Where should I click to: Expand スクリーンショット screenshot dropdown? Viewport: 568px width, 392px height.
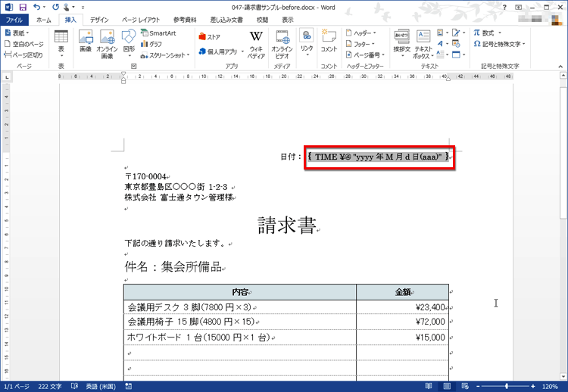tap(188, 55)
